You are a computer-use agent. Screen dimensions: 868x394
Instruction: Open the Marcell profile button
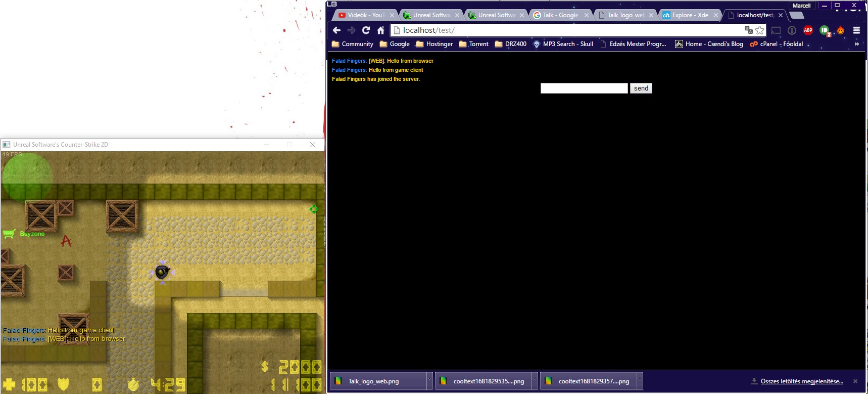(802, 6)
